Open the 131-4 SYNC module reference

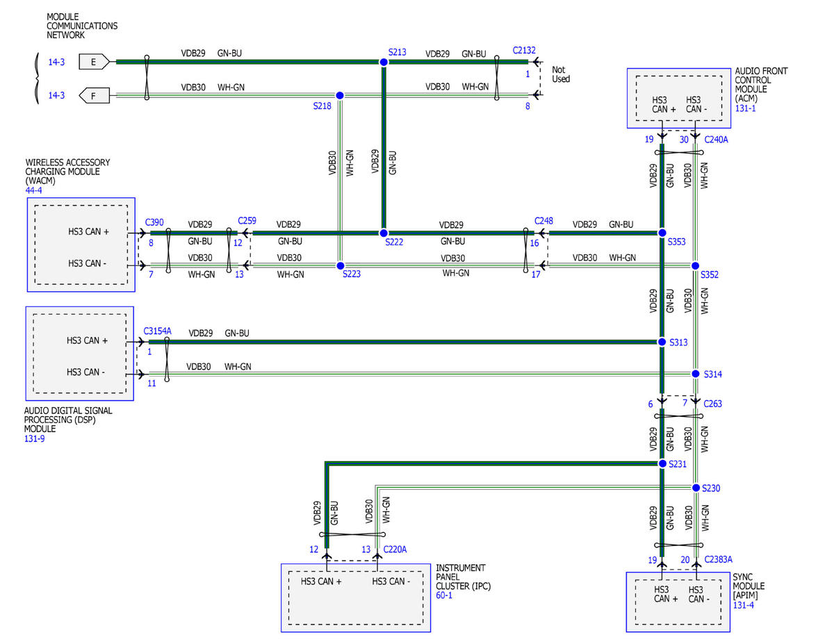(x=744, y=605)
